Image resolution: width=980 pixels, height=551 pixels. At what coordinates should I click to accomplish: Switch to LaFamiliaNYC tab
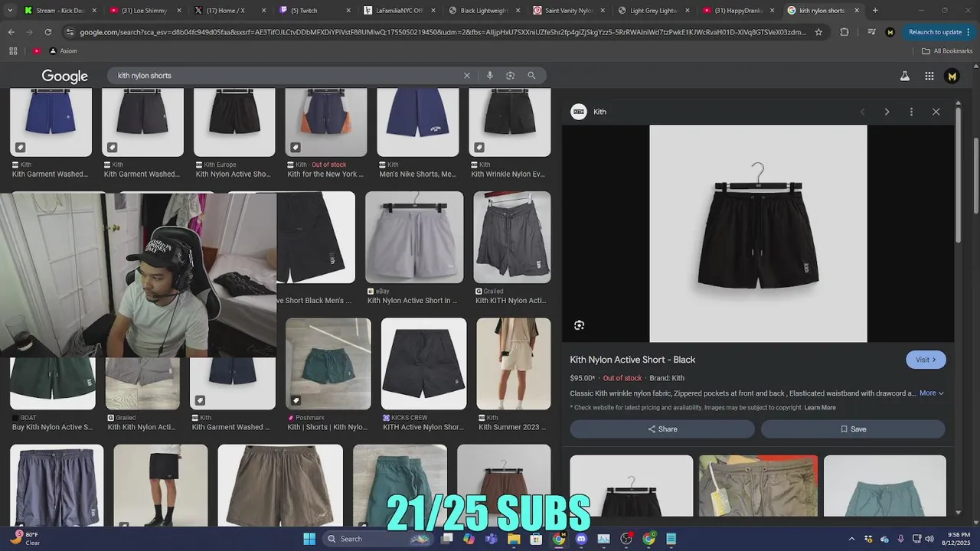coord(398,11)
